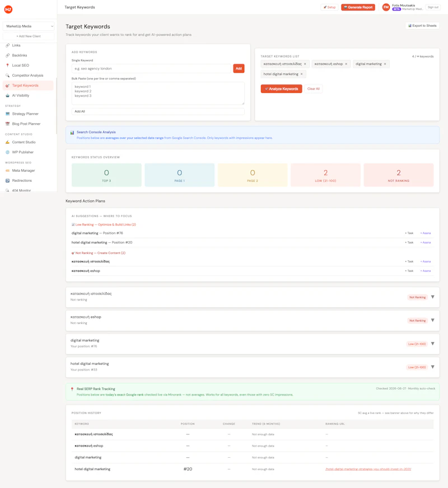Click the Search Console Analysis chart icon
This screenshot has width=448, height=488.
(72, 133)
